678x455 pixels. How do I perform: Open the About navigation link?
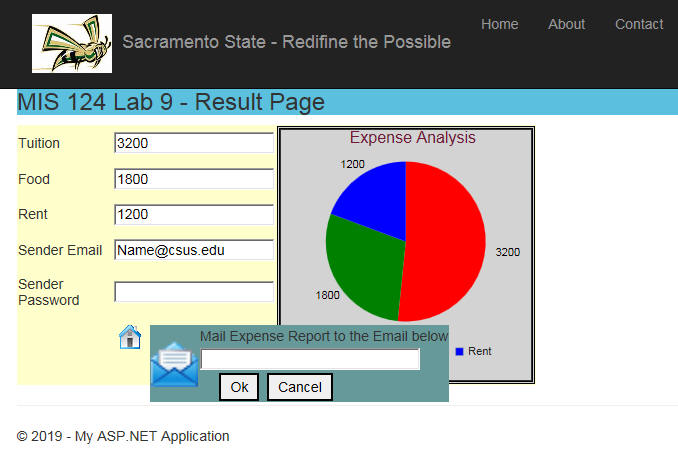coord(566,24)
